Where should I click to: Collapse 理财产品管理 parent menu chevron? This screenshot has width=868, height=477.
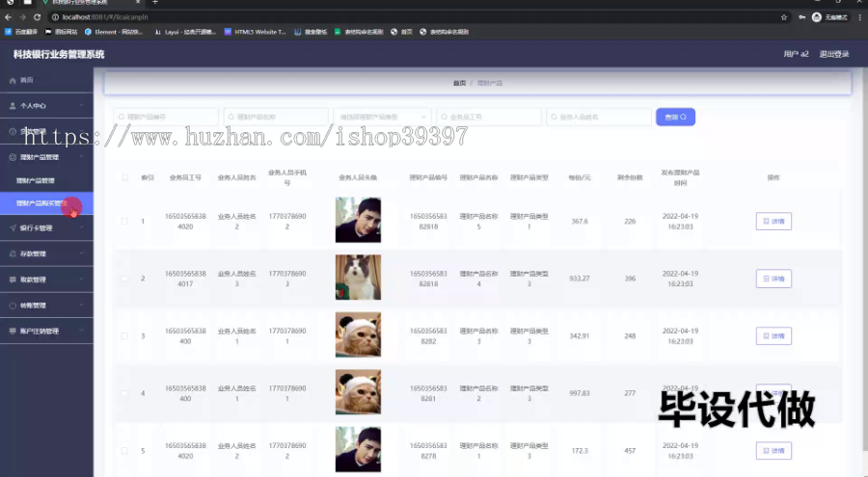[81, 157]
